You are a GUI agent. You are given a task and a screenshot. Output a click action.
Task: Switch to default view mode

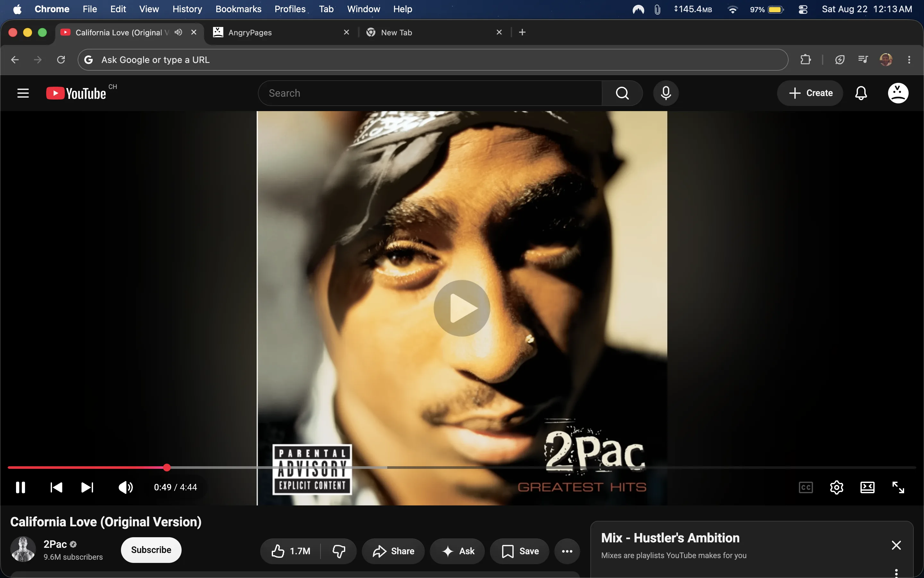[868, 487]
